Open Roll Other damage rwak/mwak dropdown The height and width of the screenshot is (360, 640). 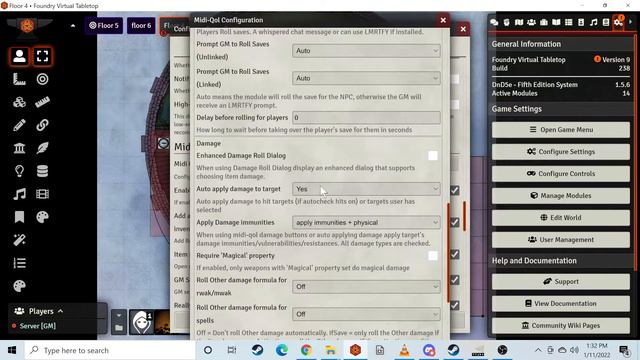pyautogui.click(x=366, y=287)
